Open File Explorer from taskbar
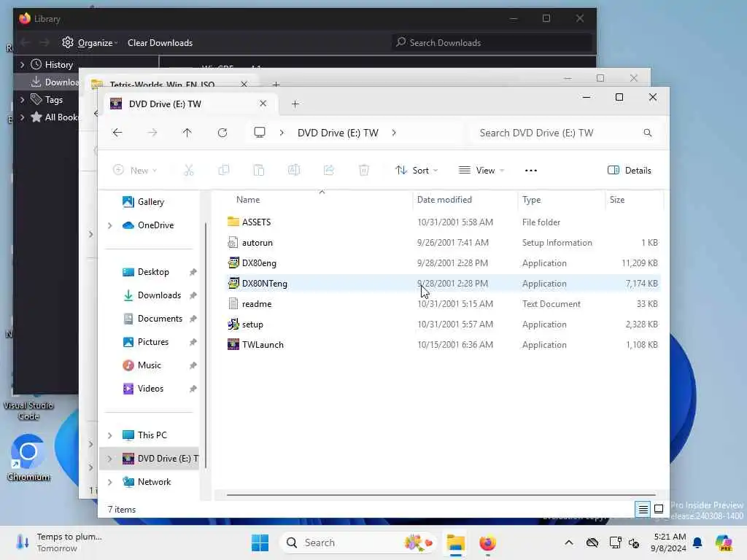 pos(455,542)
